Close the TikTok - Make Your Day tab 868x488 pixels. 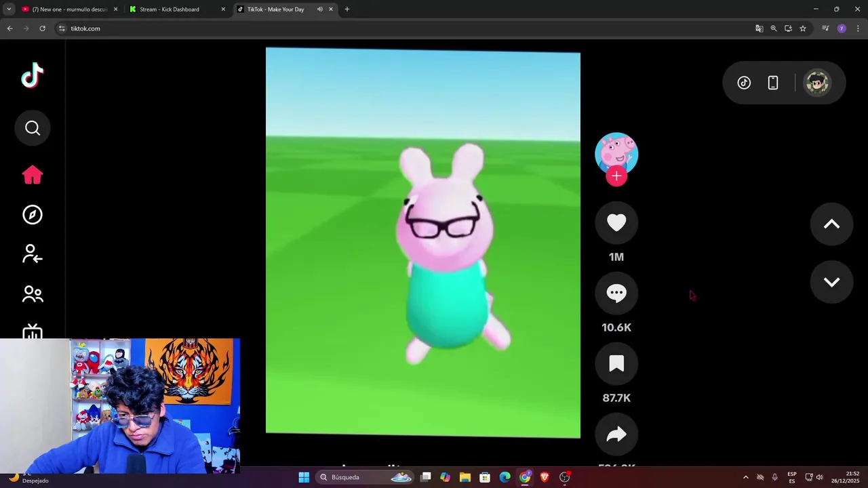pos(331,9)
